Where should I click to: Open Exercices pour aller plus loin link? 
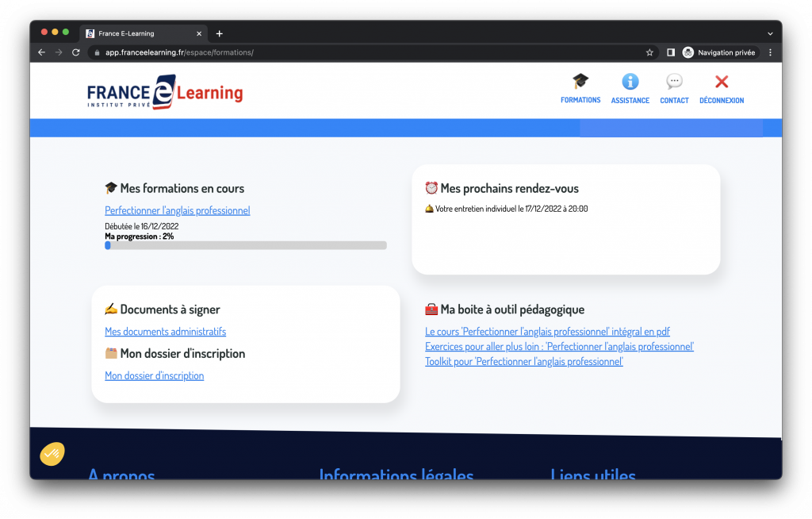[559, 346]
